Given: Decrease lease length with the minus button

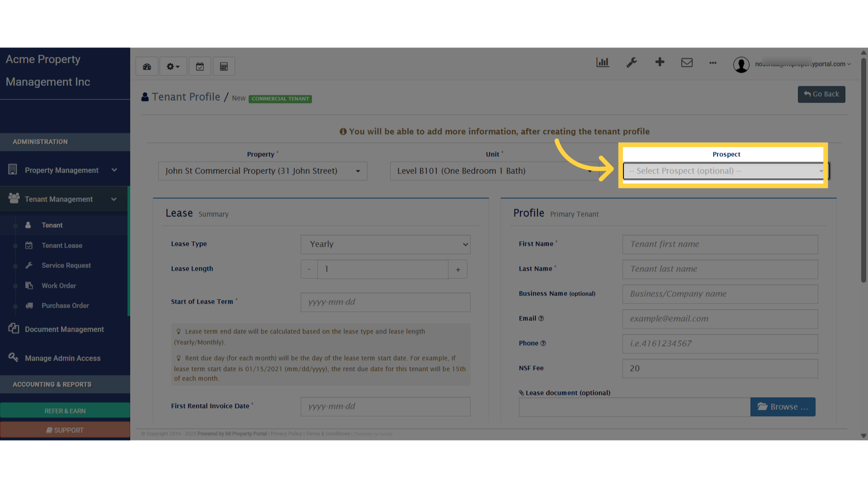Looking at the screenshot, I should (x=309, y=269).
